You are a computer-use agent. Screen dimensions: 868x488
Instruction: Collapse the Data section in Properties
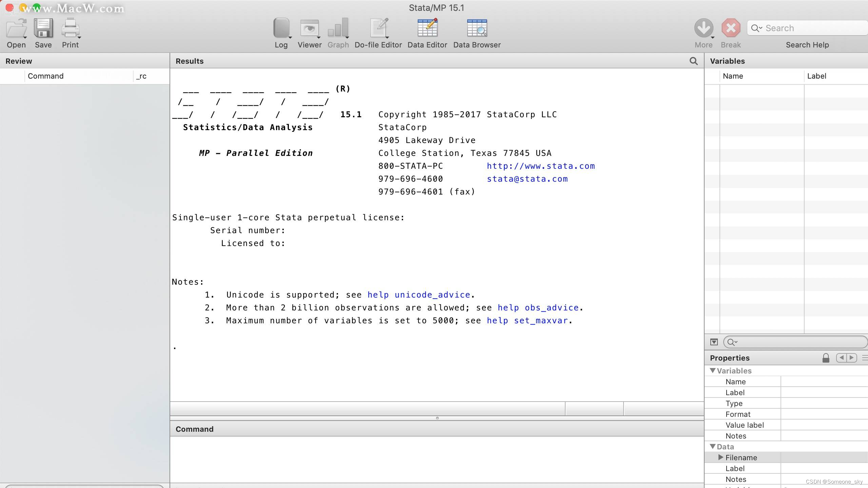tap(713, 447)
